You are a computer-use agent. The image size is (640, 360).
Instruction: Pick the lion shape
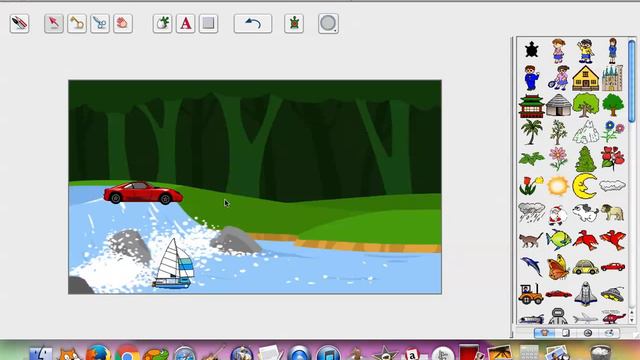[612, 213]
